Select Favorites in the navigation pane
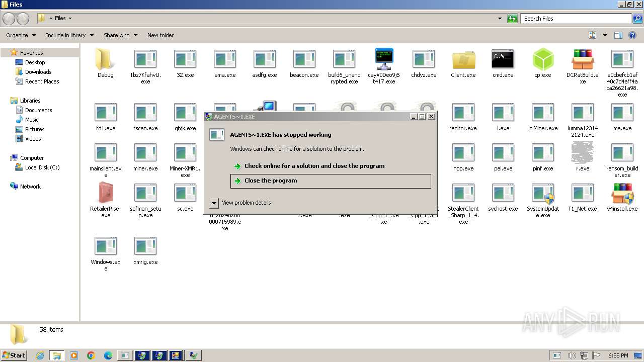This screenshot has width=644, height=362. pos(31,53)
